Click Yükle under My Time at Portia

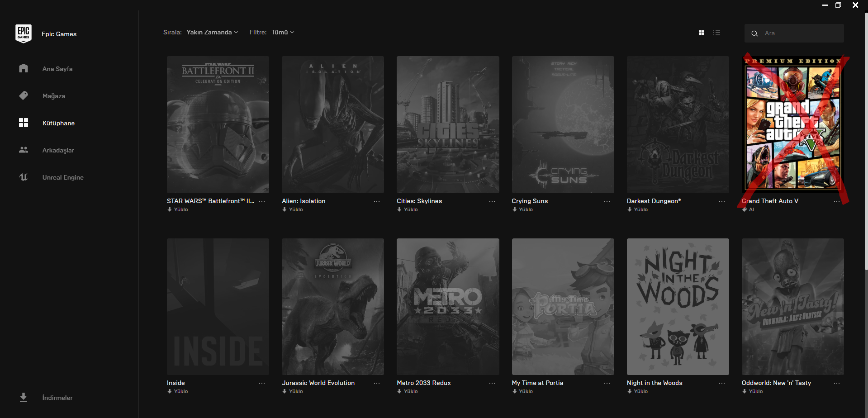(522, 391)
